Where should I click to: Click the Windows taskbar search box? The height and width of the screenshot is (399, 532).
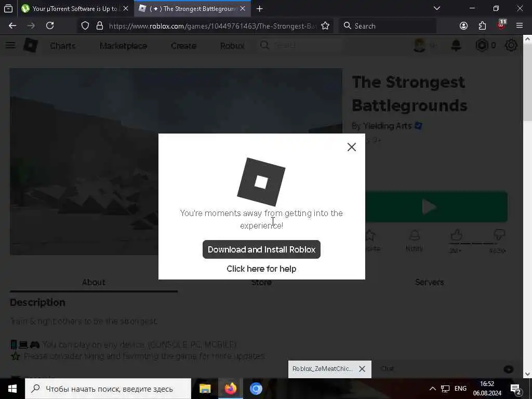(x=108, y=389)
